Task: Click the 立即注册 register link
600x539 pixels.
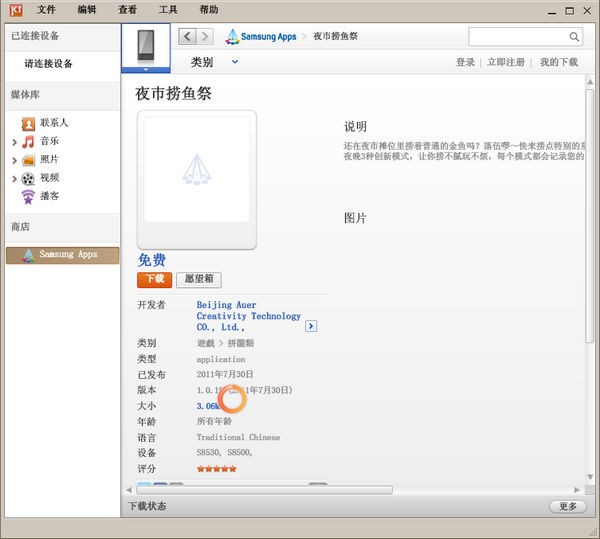Action: click(x=506, y=62)
